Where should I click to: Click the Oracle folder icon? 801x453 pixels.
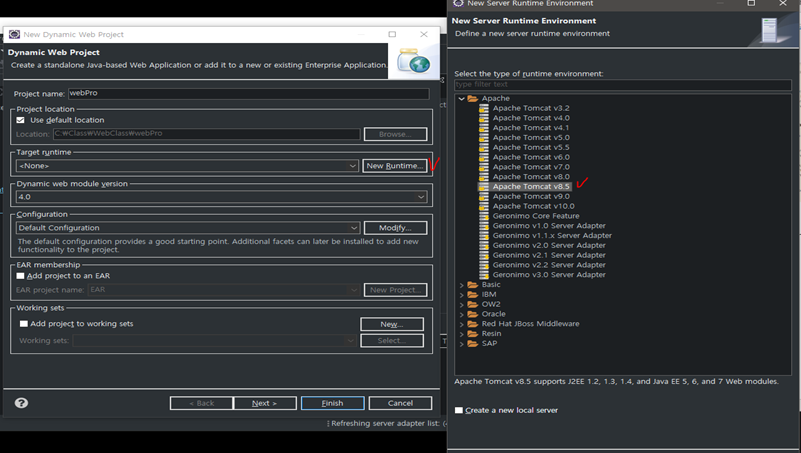pos(473,314)
